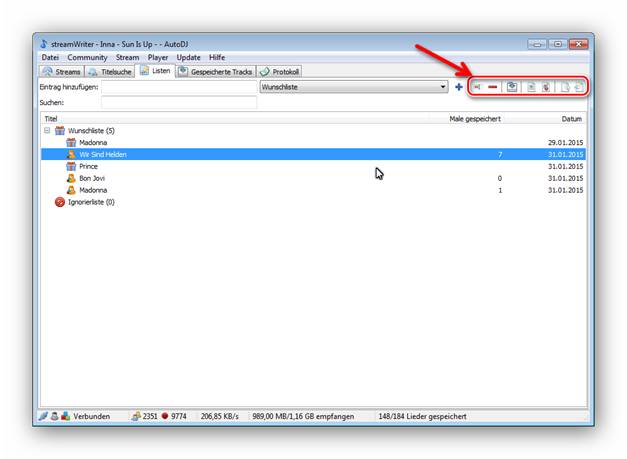Click the person icon beside Bon Jovi
627x459 pixels.
[x=71, y=178]
